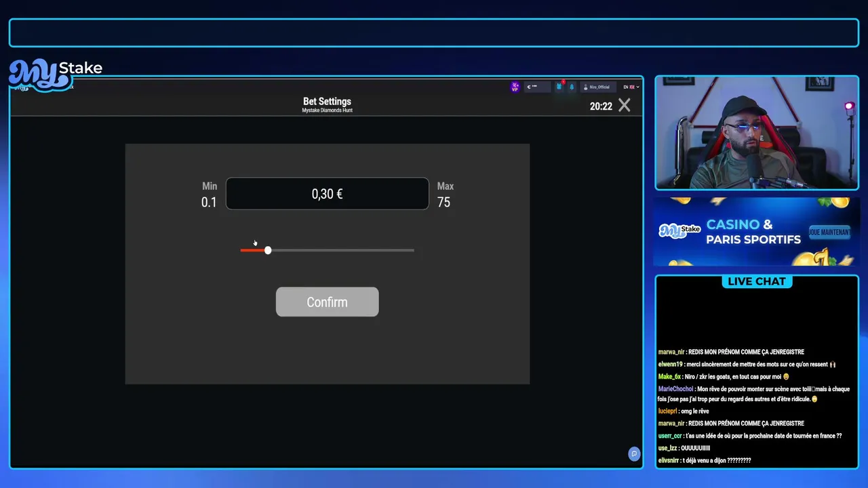
Task: Click the use_lzz chat message
Action: (x=684, y=448)
